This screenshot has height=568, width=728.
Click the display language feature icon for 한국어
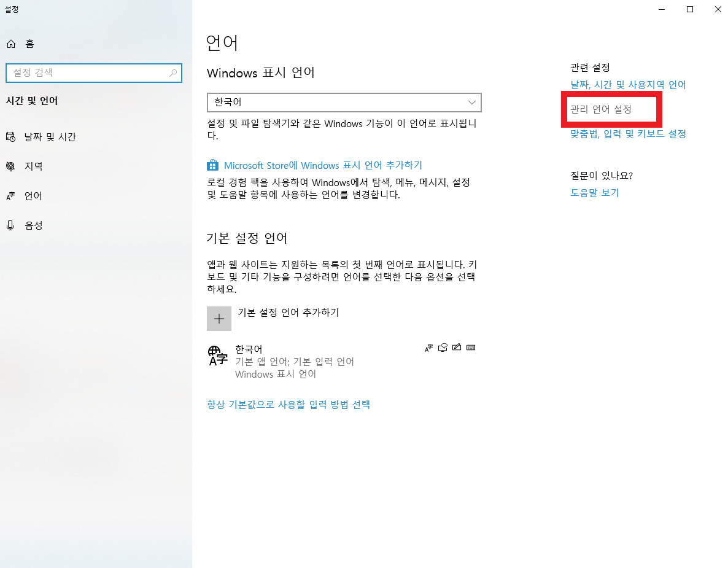[x=429, y=348]
